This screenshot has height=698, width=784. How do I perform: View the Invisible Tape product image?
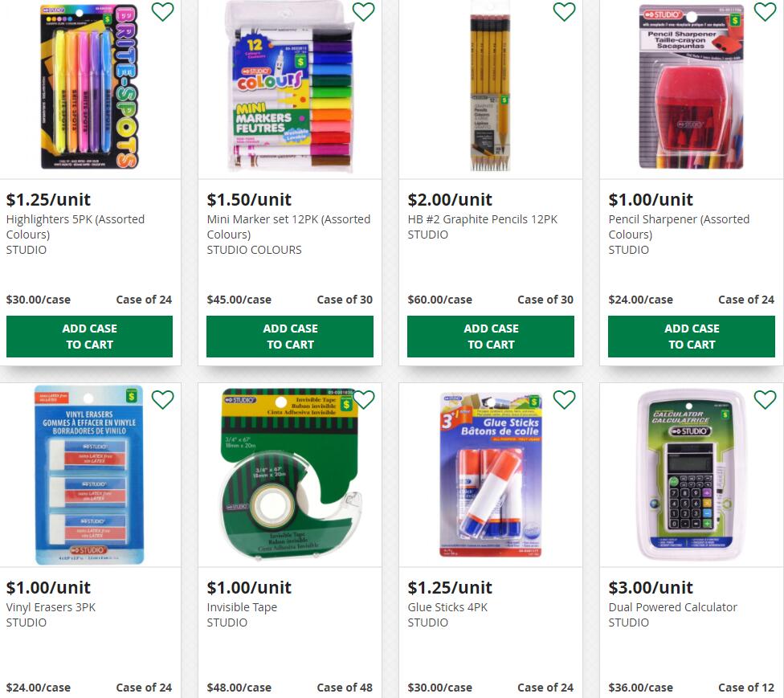point(290,474)
